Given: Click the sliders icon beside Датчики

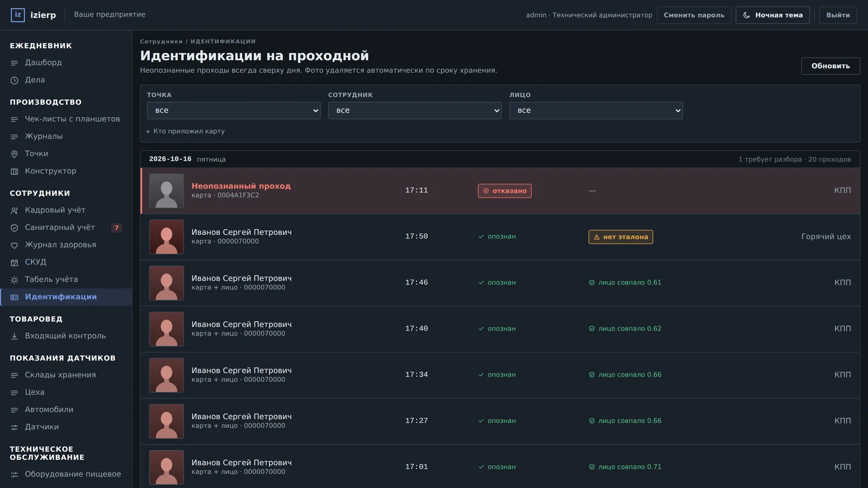Looking at the screenshot, I should 15,427.
